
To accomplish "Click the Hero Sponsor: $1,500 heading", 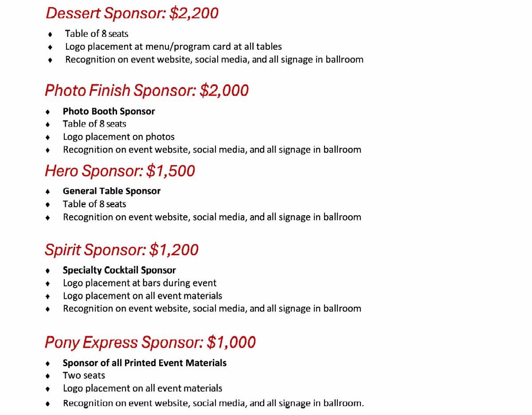I will [120, 171].
